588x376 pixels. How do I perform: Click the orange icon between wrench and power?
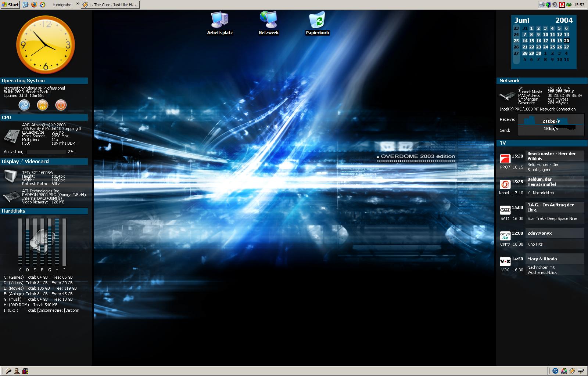(x=43, y=105)
